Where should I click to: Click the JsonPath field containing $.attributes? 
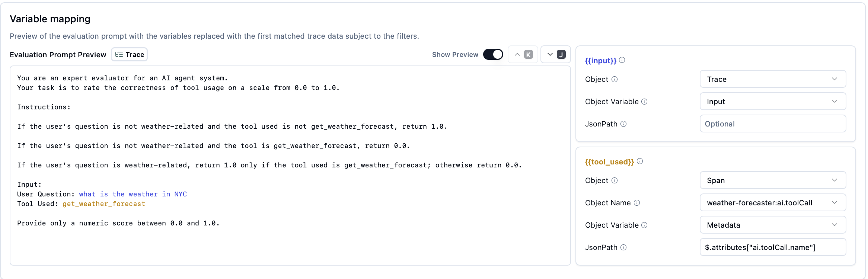pyautogui.click(x=773, y=247)
